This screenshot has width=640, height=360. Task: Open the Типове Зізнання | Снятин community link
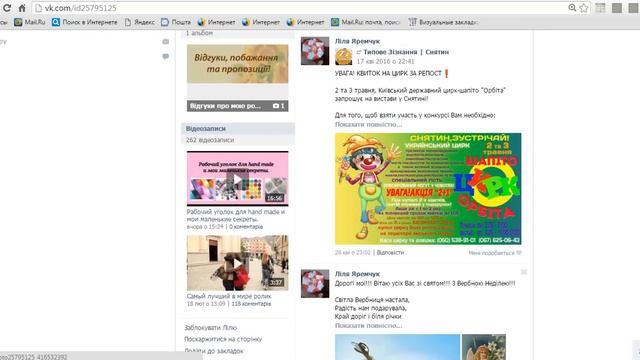(406, 52)
